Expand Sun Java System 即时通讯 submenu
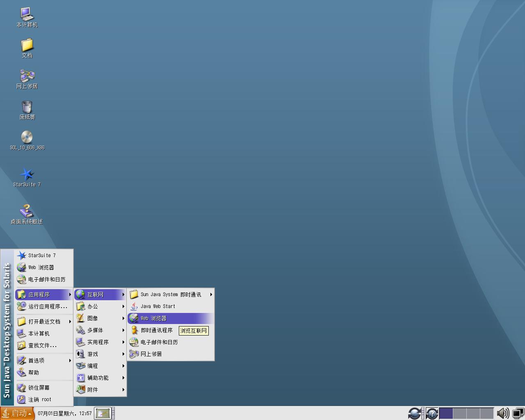 [x=171, y=294]
